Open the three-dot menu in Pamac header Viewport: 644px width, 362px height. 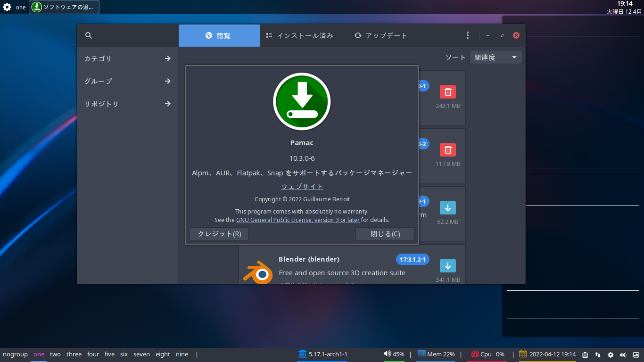467,35
